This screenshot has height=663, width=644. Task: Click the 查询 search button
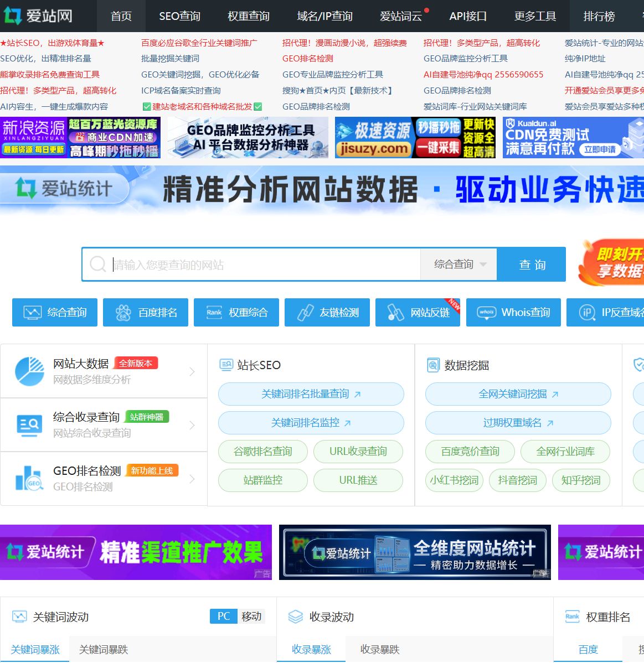[532, 265]
